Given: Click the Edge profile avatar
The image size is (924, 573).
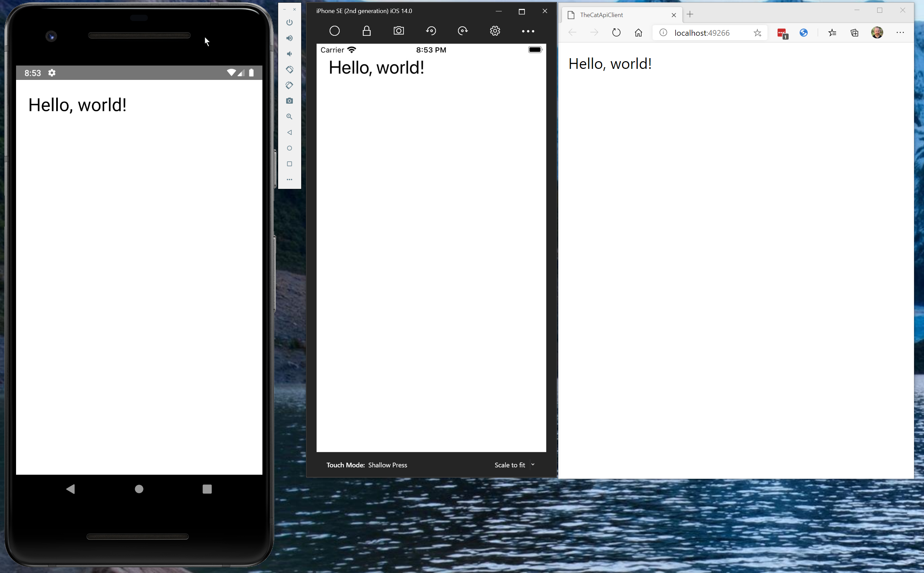Looking at the screenshot, I should pyautogui.click(x=877, y=32).
